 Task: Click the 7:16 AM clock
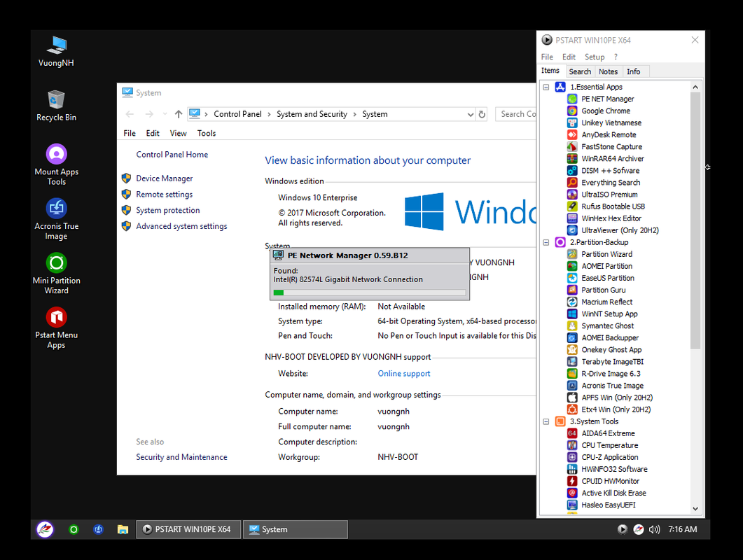click(682, 530)
